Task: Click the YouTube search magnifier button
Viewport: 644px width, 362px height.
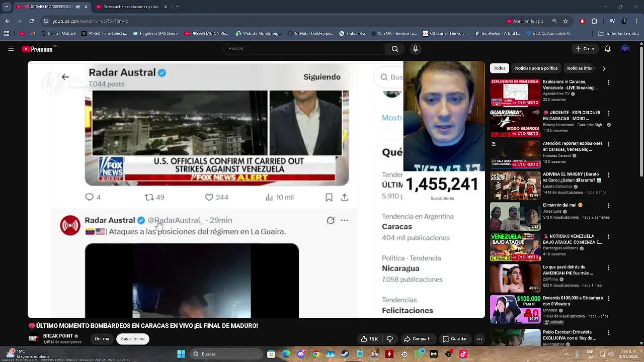Action: [395, 49]
